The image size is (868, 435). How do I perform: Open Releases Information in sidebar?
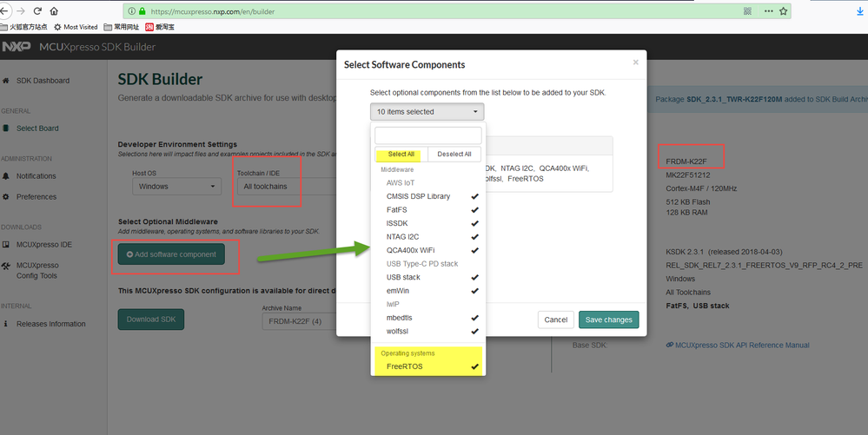[x=51, y=324]
